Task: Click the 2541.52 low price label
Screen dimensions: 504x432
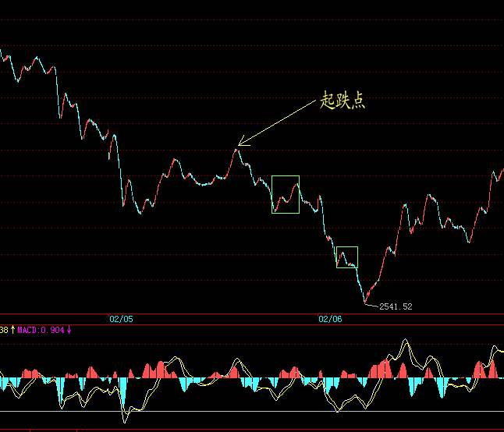Action: coord(395,306)
